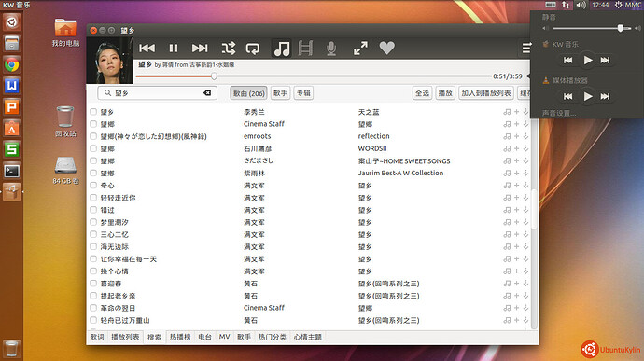
Task: Play KW 音乐 from sound menu
Action: click(x=588, y=61)
